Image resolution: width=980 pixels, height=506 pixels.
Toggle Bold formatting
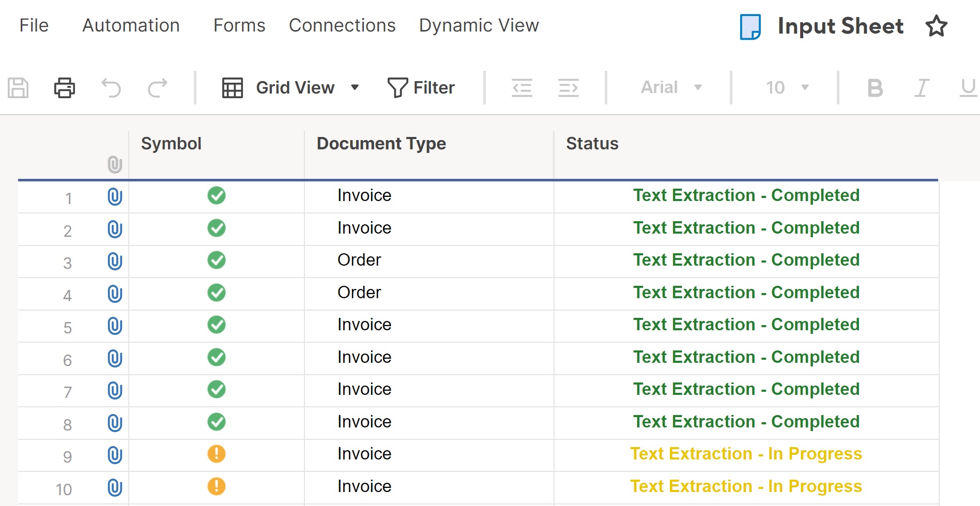click(875, 88)
